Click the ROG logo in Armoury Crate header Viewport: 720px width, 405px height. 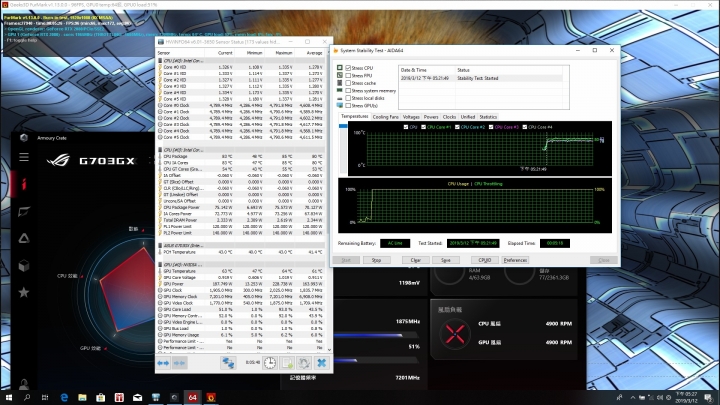point(58,160)
